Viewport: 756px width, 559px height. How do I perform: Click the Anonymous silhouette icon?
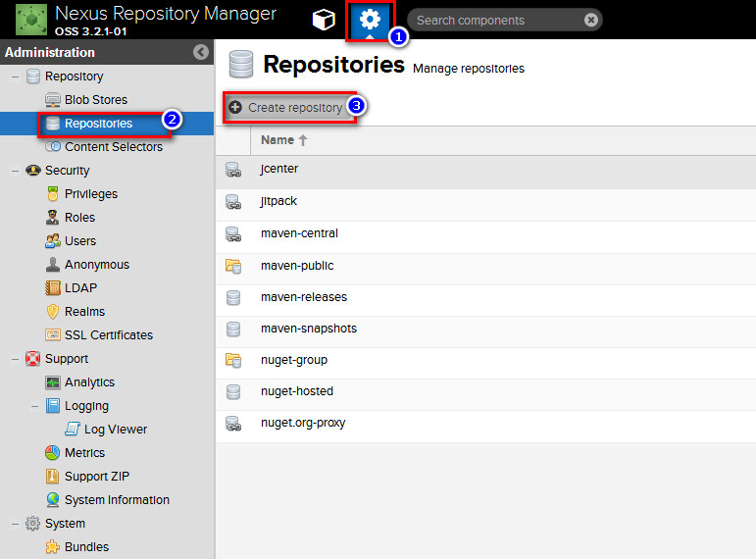pos(53,265)
